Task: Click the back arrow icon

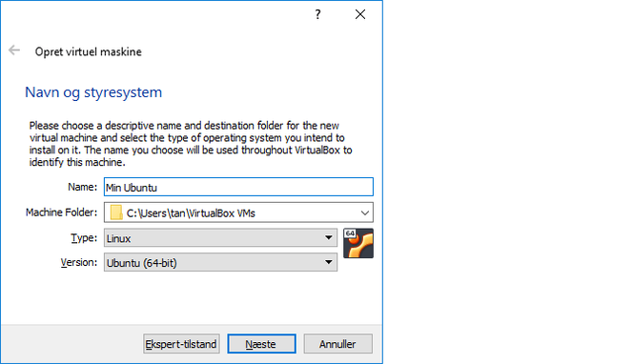Action: (14, 51)
